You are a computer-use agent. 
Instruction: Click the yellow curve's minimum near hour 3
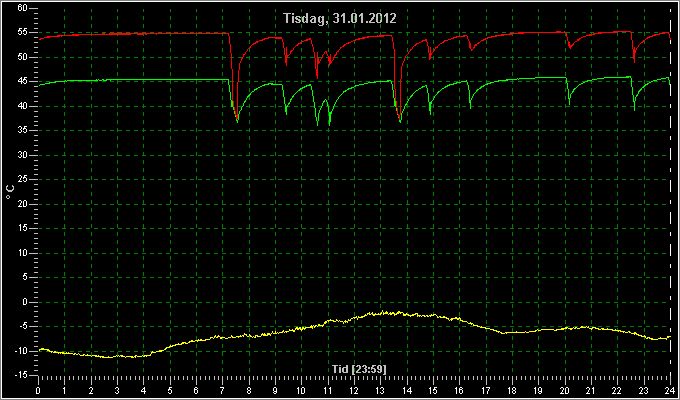click(x=108, y=357)
